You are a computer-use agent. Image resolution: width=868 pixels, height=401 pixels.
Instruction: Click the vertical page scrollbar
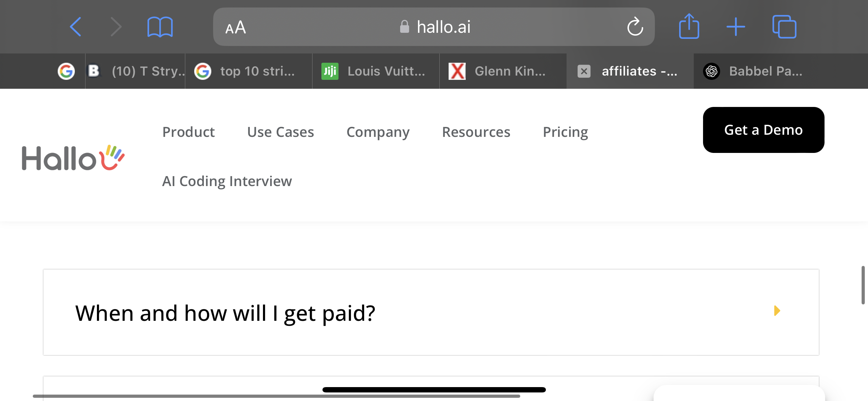(x=863, y=285)
